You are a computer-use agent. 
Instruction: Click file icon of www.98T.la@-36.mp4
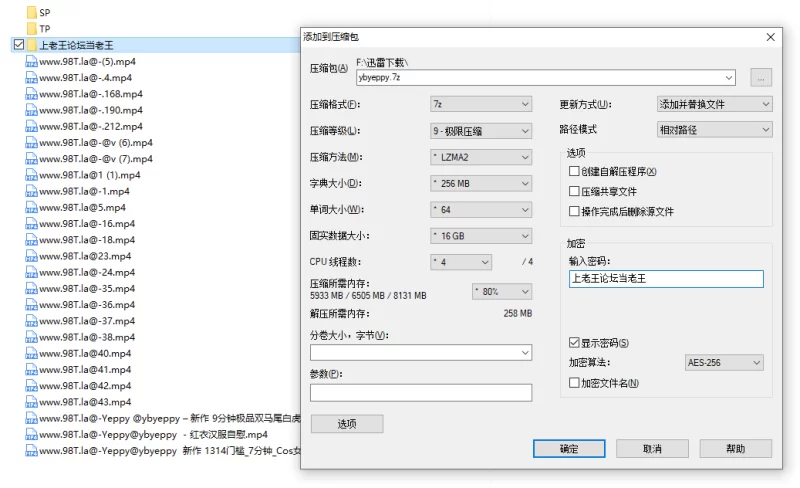(x=32, y=305)
